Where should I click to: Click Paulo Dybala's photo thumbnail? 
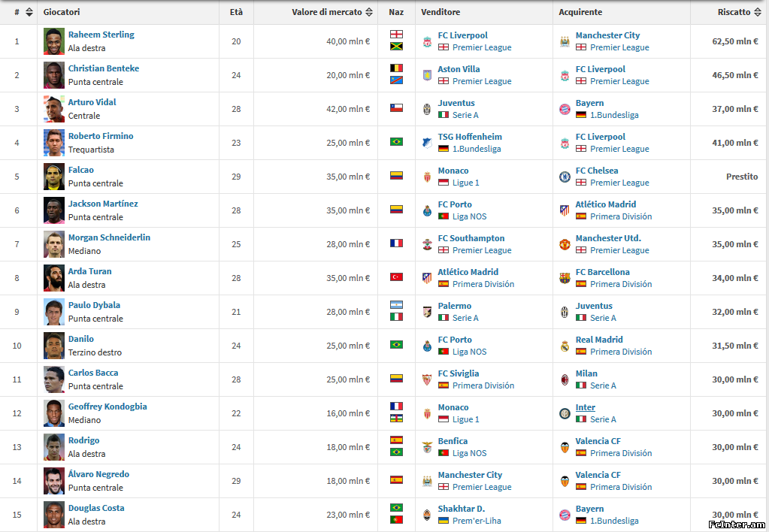pyautogui.click(x=54, y=312)
